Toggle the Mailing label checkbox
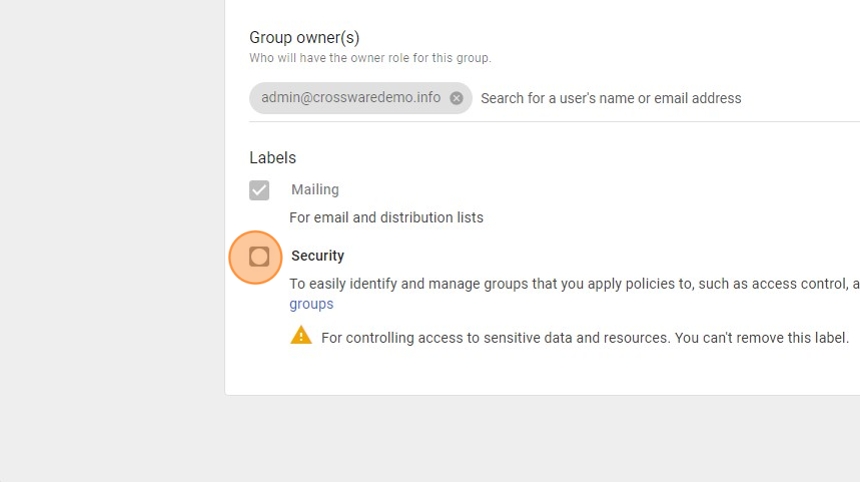 click(x=259, y=190)
